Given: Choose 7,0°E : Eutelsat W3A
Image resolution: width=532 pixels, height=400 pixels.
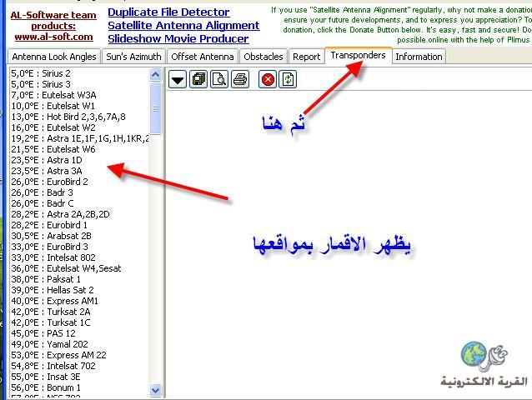Looking at the screenshot, I should tap(53, 95).
